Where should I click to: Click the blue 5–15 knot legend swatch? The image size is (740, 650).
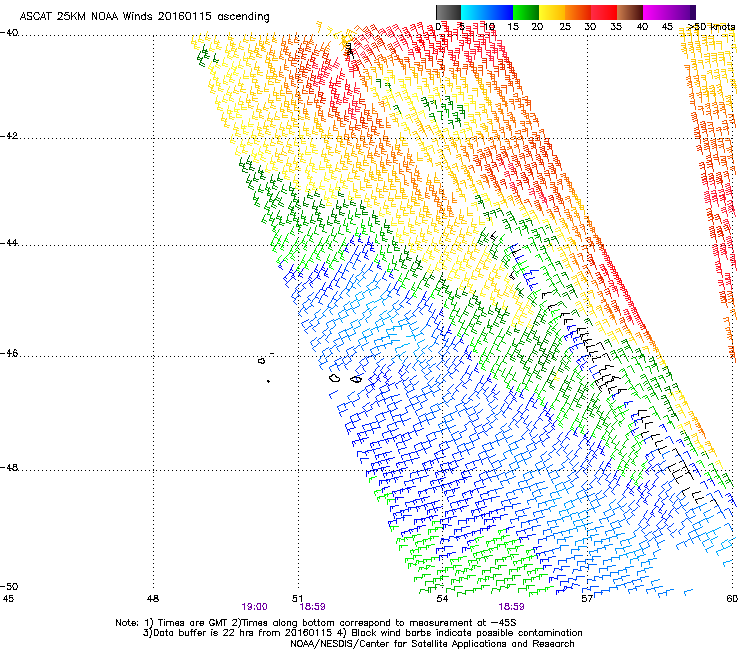click(487, 12)
